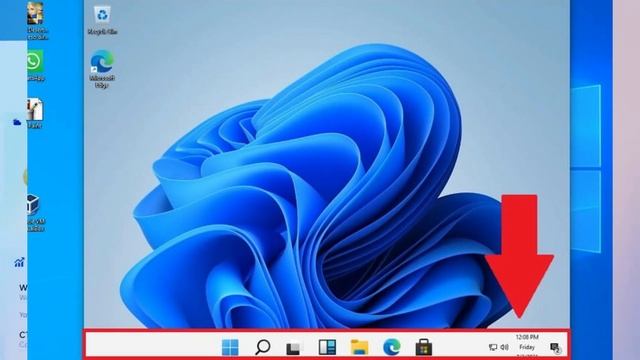
Task: Open the 12:08 PM clock and calendar
Action: tap(527, 346)
